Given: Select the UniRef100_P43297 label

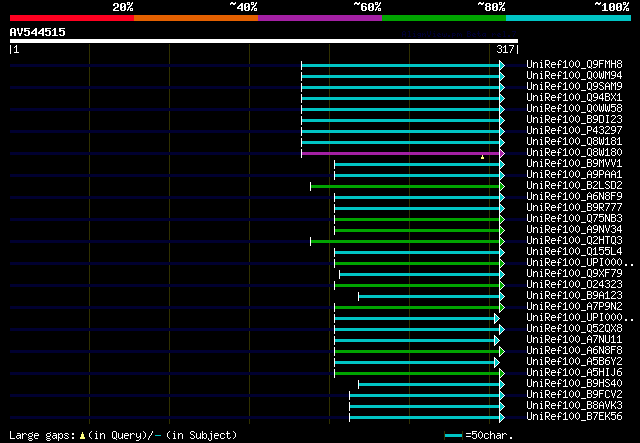Looking at the screenshot, I should [574, 131].
